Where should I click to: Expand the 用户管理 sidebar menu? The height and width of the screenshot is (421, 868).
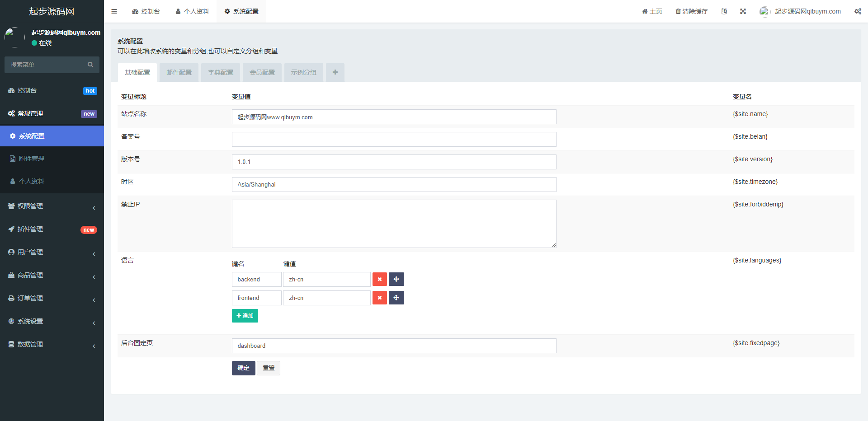[x=52, y=252]
